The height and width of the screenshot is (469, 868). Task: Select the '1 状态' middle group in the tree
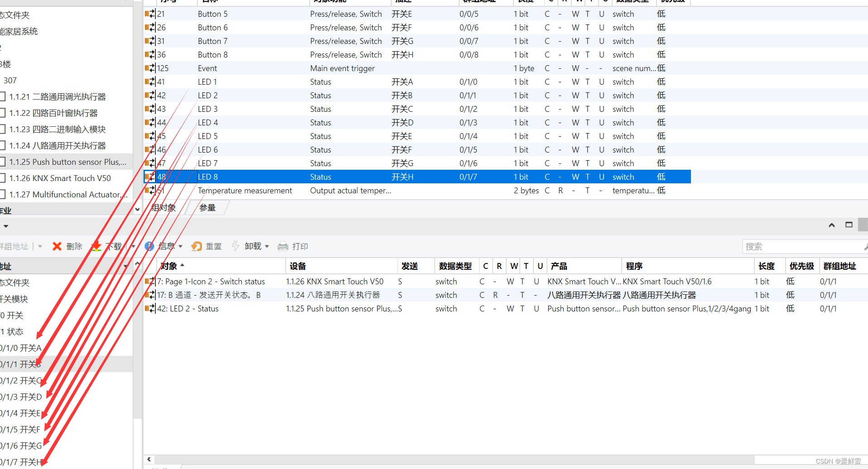click(x=12, y=332)
